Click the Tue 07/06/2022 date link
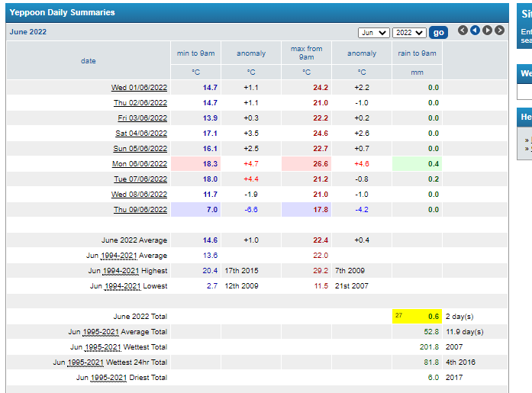Image resolution: width=532 pixels, height=393 pixels. [x=140, y=179]
